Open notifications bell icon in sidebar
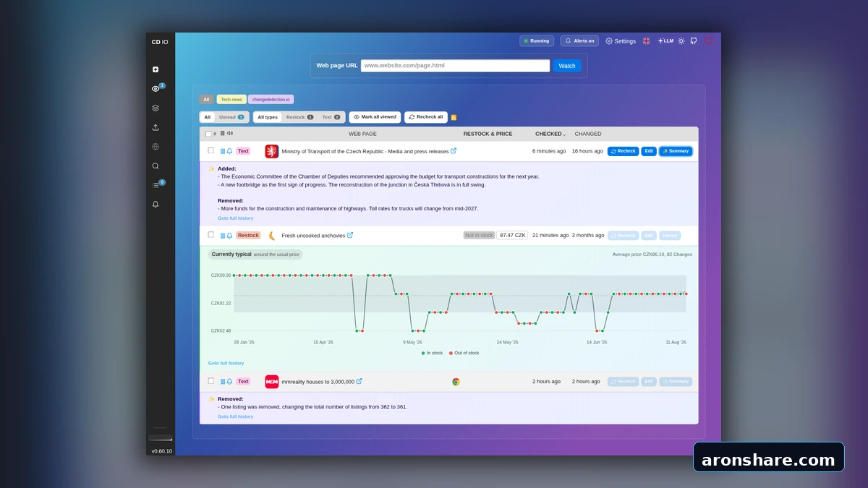868x488 pixels. 156,205
